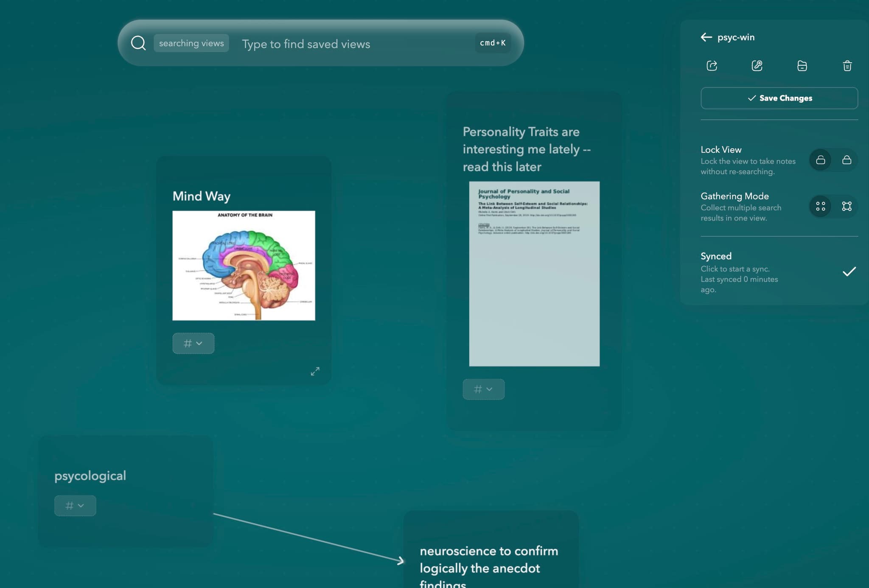Screen dimensions: 869x588
Task: Delete the view with trash icon
Action: coord(847,66)
